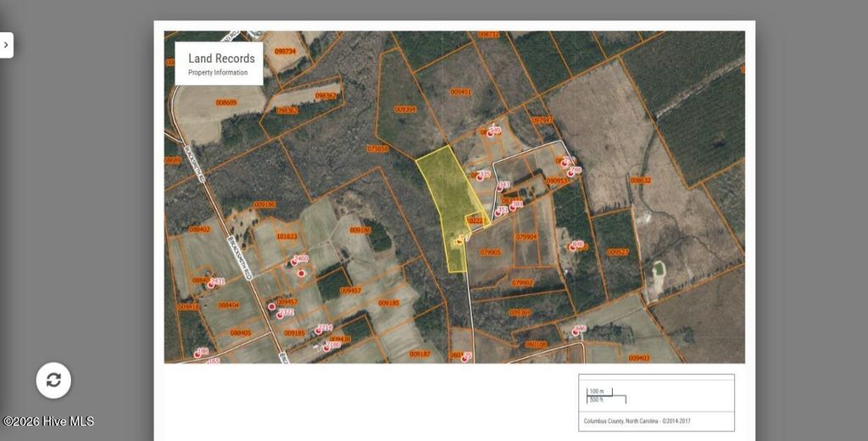Click address marker 549 near top
Screen dimensions: 868x441
(491, 132)
